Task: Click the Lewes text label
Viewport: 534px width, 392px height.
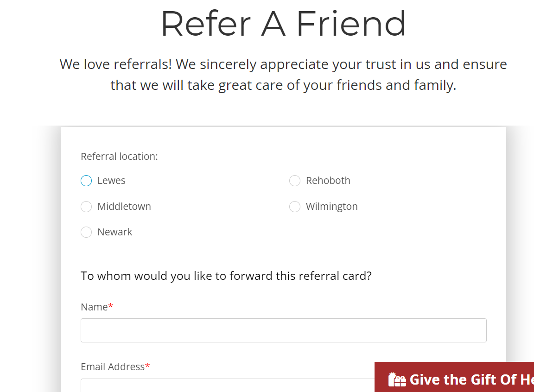Action: point(111,181)
